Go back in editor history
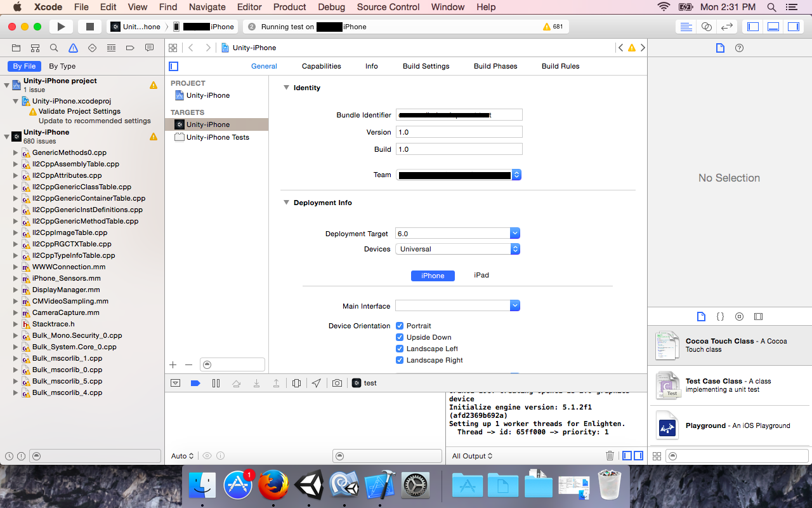The height and width of the screenshot is (508, 812). coord(190,48)
